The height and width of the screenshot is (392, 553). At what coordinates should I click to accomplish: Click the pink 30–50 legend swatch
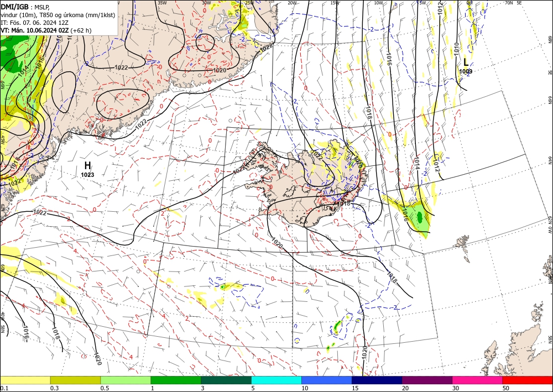(478, 380)
